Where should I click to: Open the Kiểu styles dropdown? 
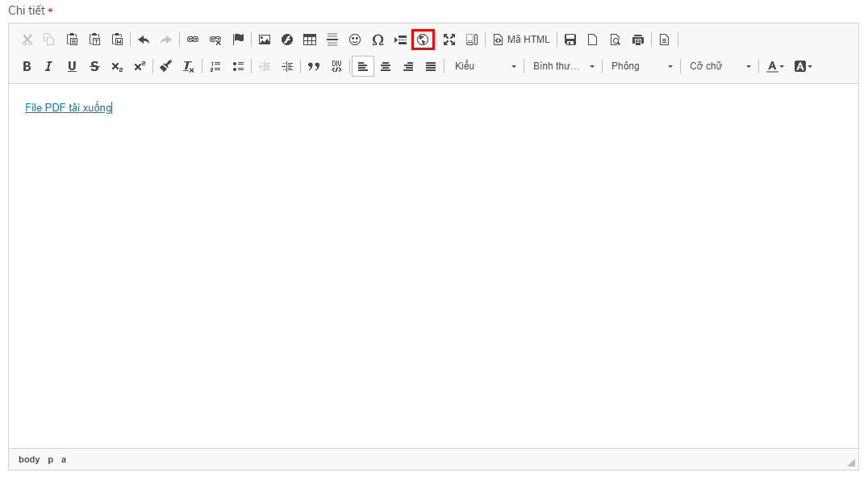coord(485,66)
